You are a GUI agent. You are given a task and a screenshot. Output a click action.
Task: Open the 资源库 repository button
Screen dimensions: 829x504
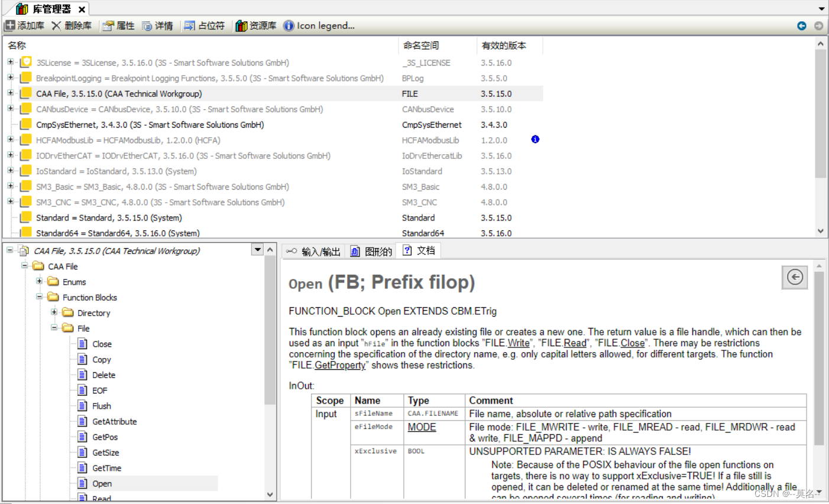pyautogui.click(x=256, y=25)
